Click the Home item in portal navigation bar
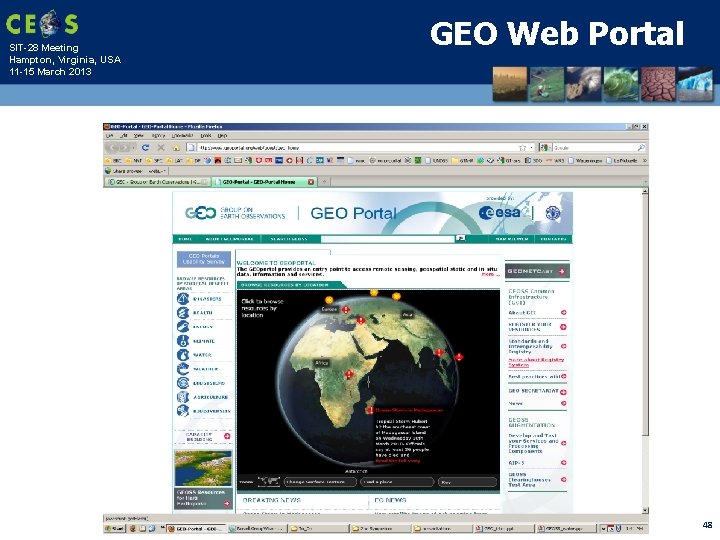 click(x=185, y=239)
